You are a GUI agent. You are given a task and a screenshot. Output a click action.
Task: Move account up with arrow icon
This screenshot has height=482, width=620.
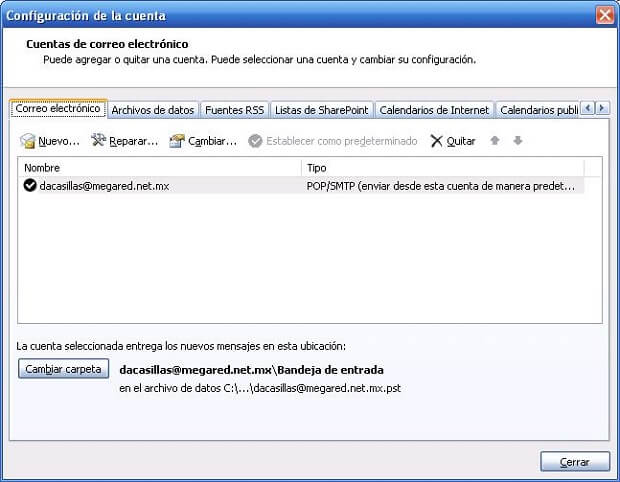494,141
